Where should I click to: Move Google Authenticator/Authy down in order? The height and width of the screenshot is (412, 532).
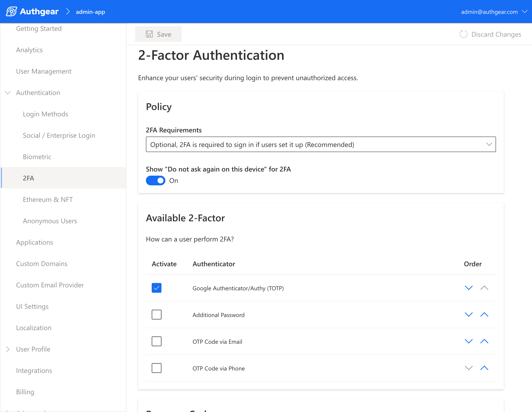click(x=469, y=288)
